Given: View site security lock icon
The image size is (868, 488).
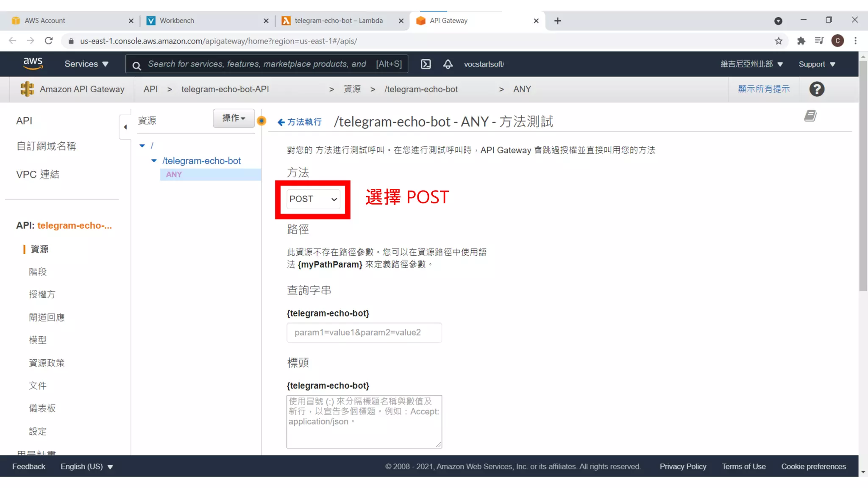Looking at the screenshot, I should (71, 41).
